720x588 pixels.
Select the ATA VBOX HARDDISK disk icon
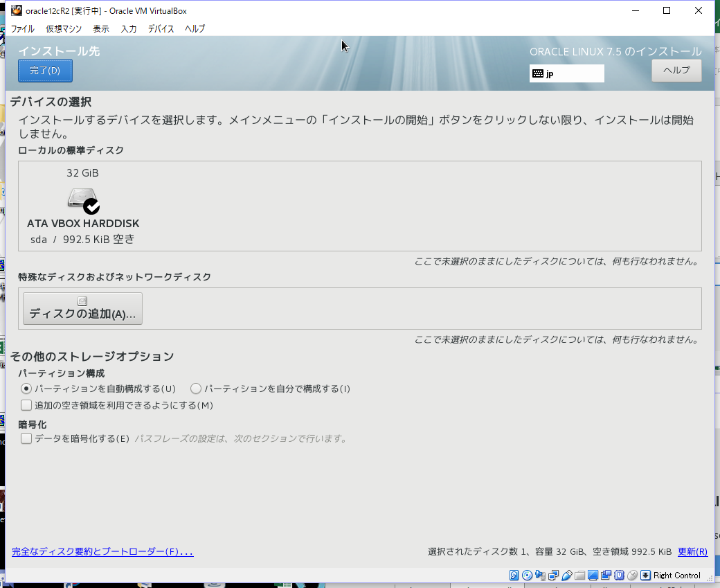pyautogui.click(x=83, y=201)
